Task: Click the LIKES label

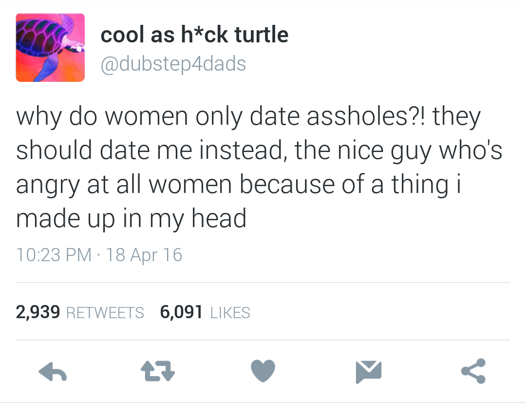Action: click(x=230, y=313)
